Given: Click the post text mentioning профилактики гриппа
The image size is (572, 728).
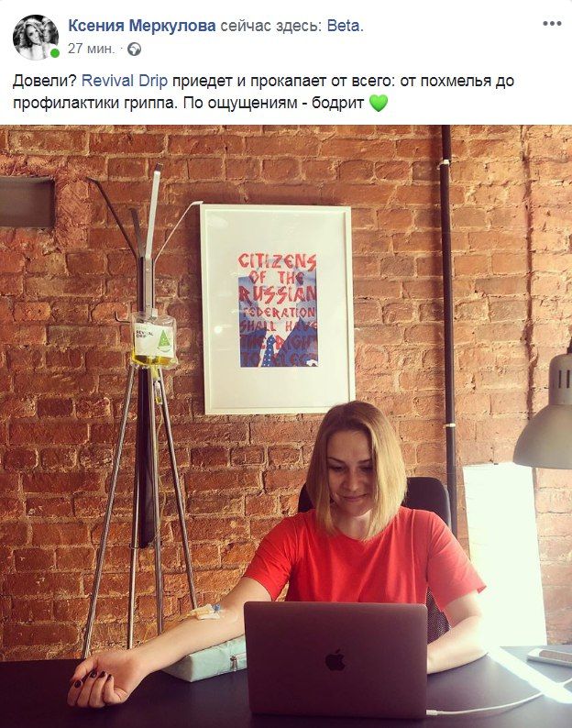Looking at the screenshot, I should click(95, 103).
